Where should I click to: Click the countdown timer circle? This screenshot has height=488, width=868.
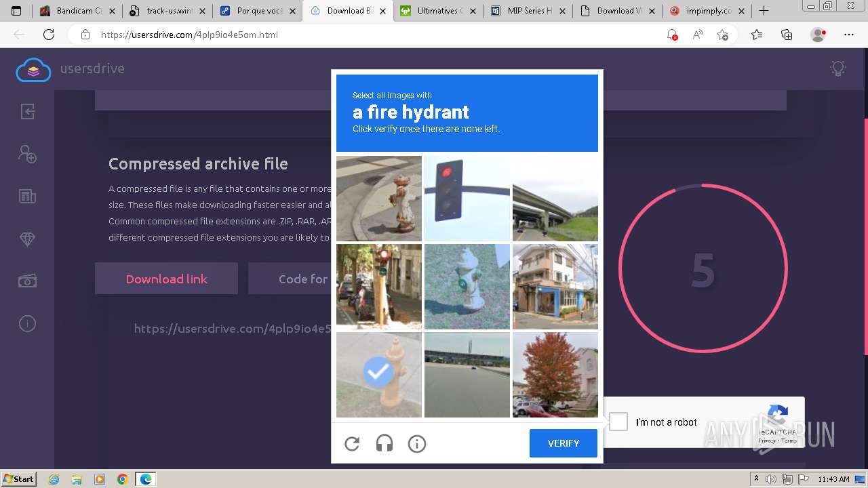point(703,268)
